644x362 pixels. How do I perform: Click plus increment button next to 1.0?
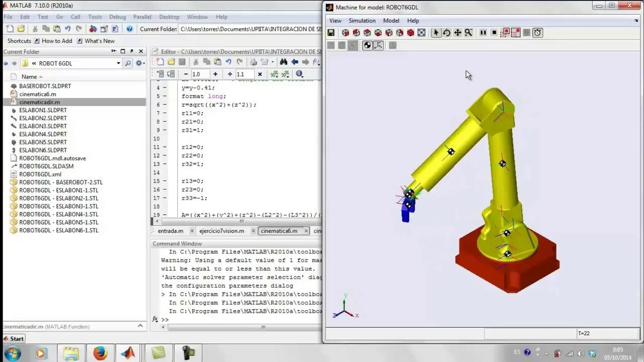tap(215, 74)
